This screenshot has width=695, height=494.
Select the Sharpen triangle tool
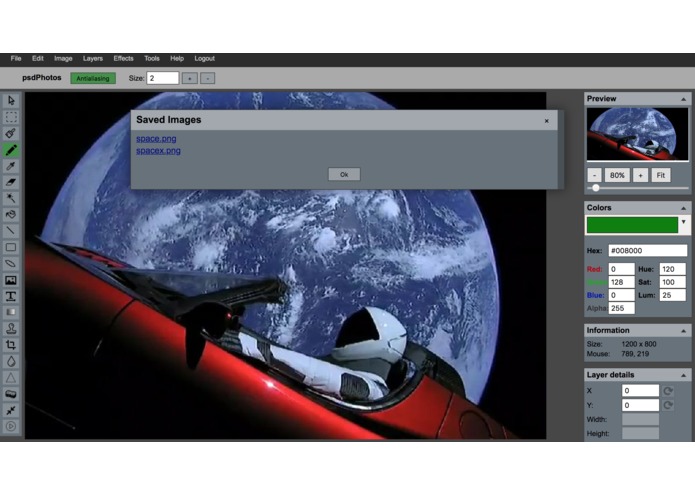pyautogui.click(x=11, y=377)
